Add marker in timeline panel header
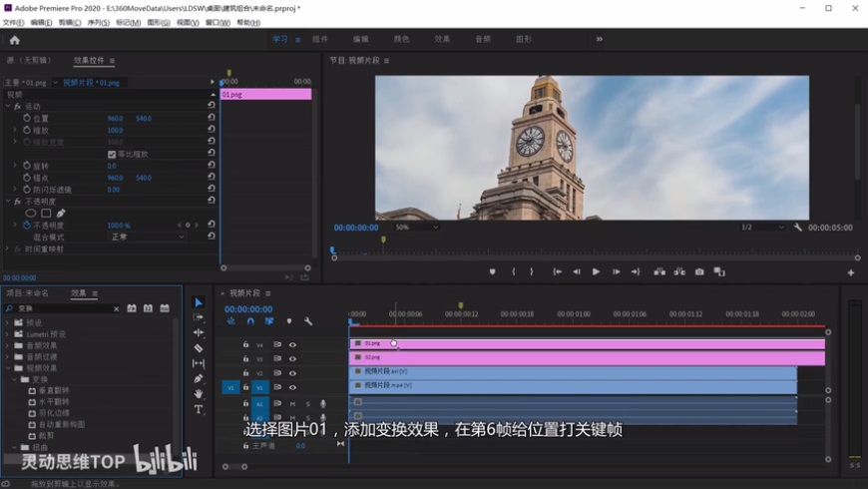Screen dimensions: 868x489 [x=289, y=321]
